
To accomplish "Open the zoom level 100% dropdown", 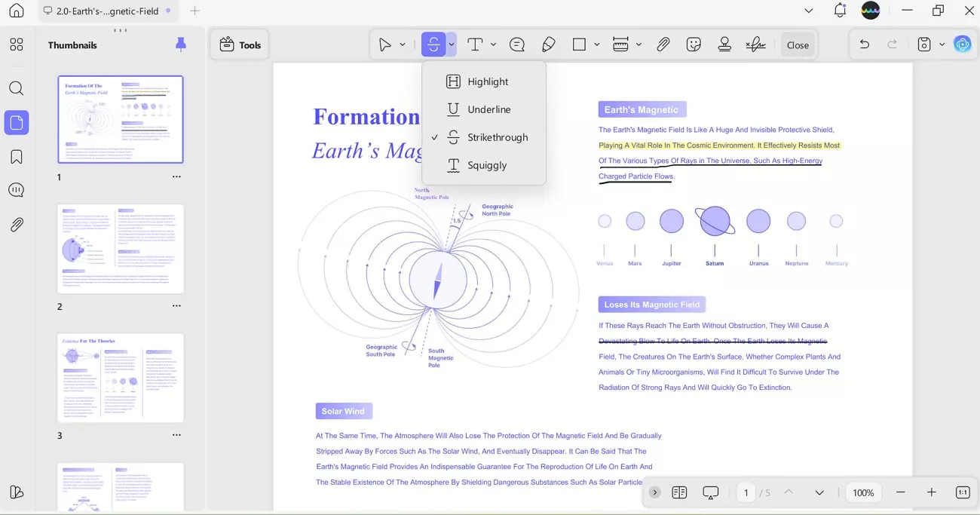I will click(863, 492).
